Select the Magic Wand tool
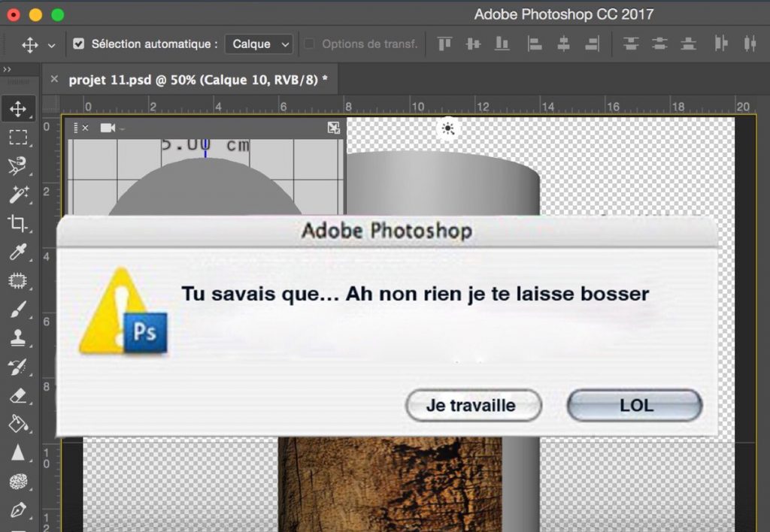 [x=18, y=195]
